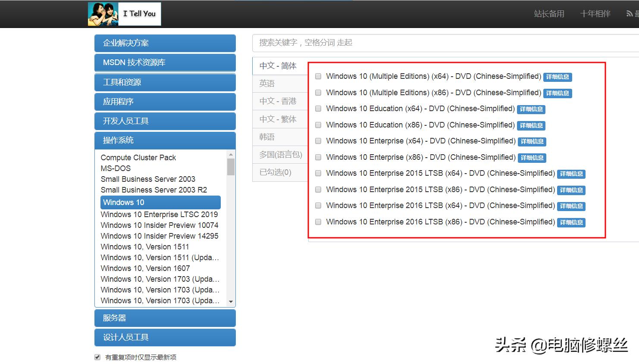Check Enterprise 2015 LTSB (x64) checkbox
639x364 pixels.
[x=318, y=173]
